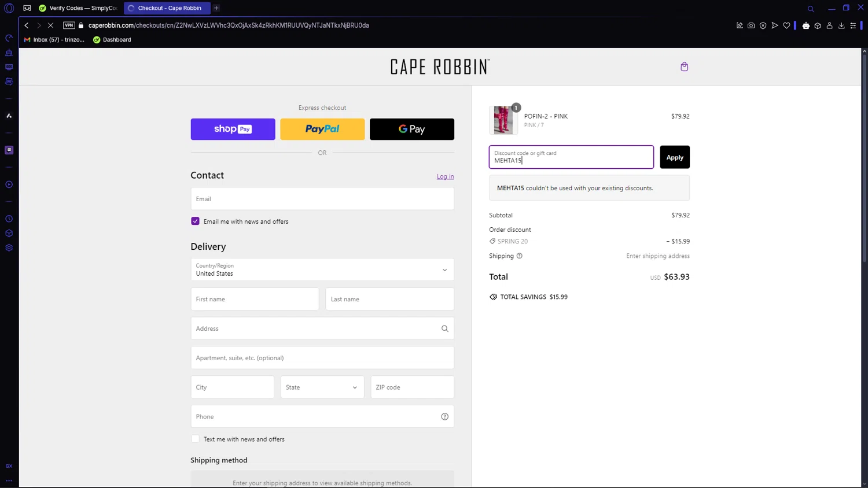The width and height of the screenshot is (868, 488).
Task: Open History clock icon in sidebar
Action: (x=9, y=219)
